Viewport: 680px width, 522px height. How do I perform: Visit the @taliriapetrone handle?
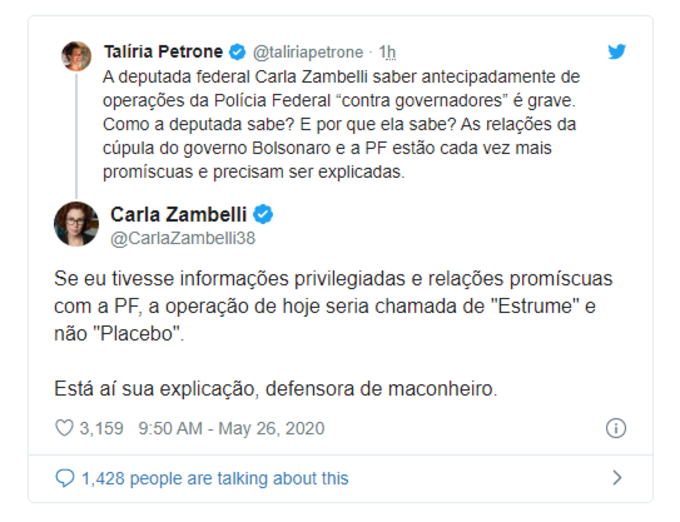309,52
